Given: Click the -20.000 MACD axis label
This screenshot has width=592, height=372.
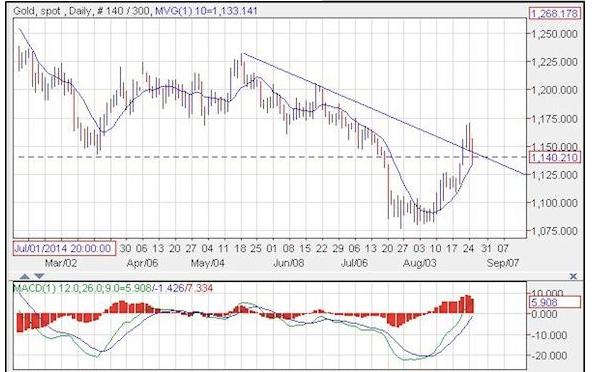Looking at the screenshot, I should 548,356.
